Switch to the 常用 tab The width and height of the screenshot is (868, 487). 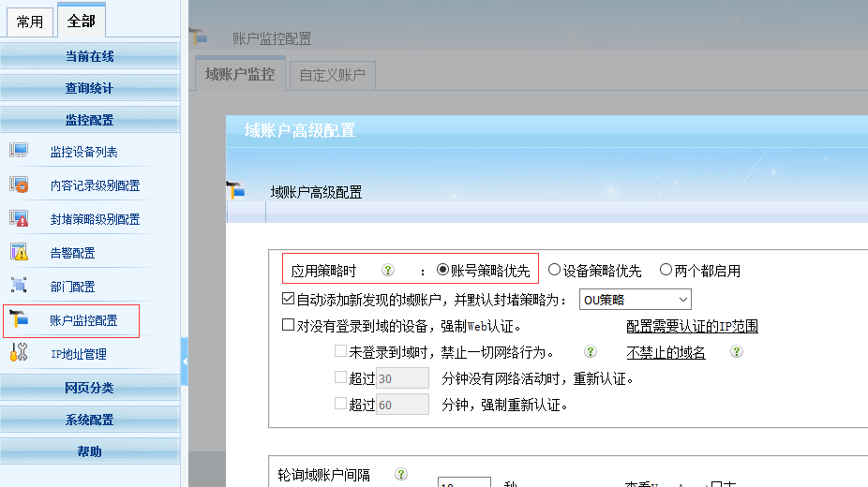point(30,22)
